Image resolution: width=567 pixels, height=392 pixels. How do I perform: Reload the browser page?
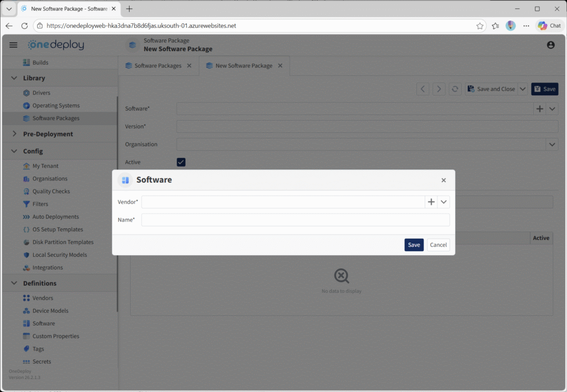[x=24, y=25]
